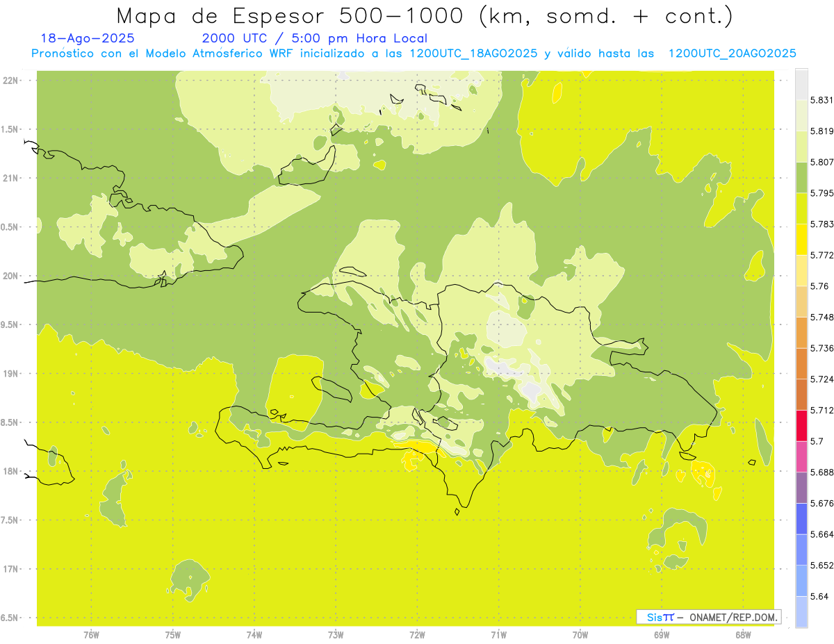Image resolution: width=834 pixels, height=644 pixels.
Task: Click the date label '18-Ago-2025'
Action: point(88,38)
